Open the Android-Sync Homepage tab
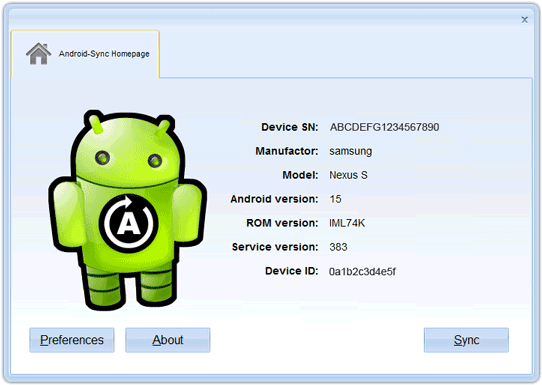Image resolution: width=542 pixels, height=385 pixels. pyautogui.click(x=85, y=54)
